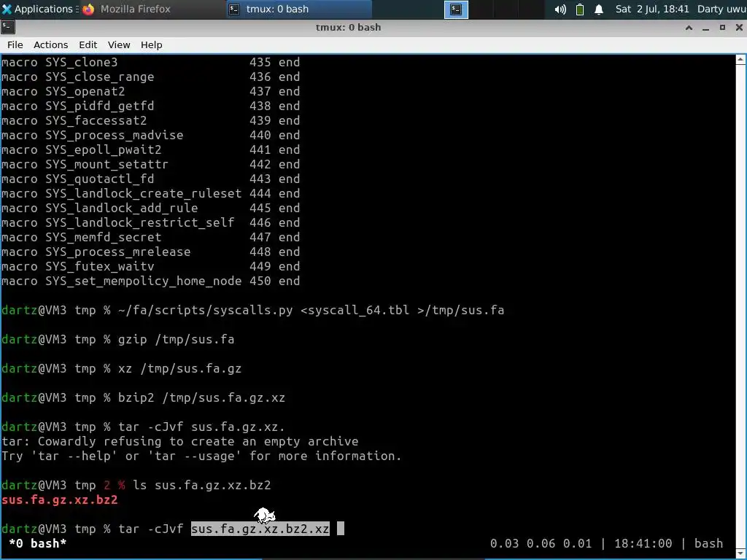
Task: Click the 'Cowardly refusing' error message
Action: tap(180, 441)
